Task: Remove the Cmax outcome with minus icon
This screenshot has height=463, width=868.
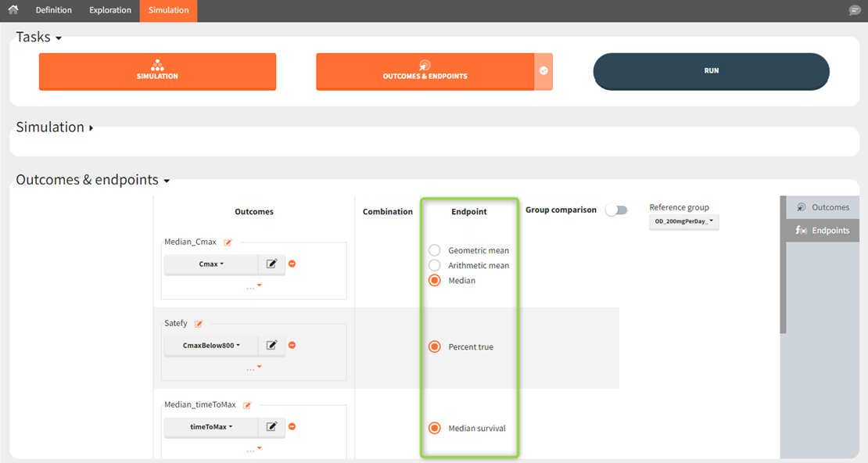Action: click(292, 264)
